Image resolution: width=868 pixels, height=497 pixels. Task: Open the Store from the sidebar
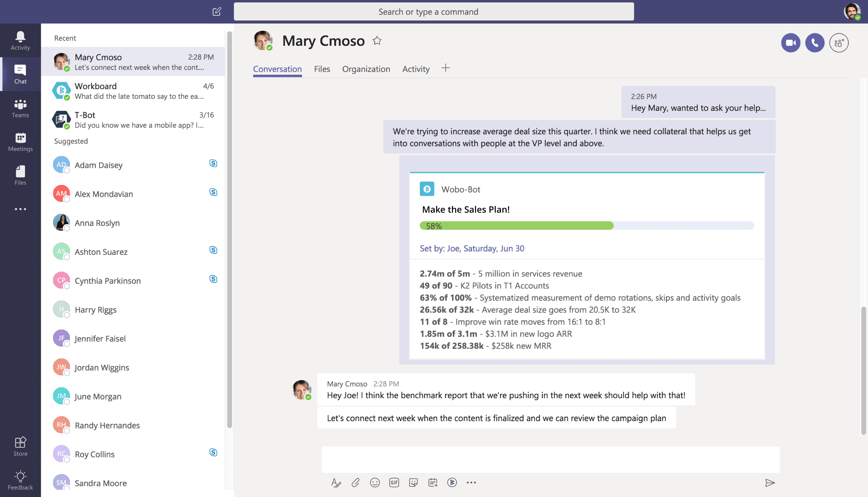[20, 445]
